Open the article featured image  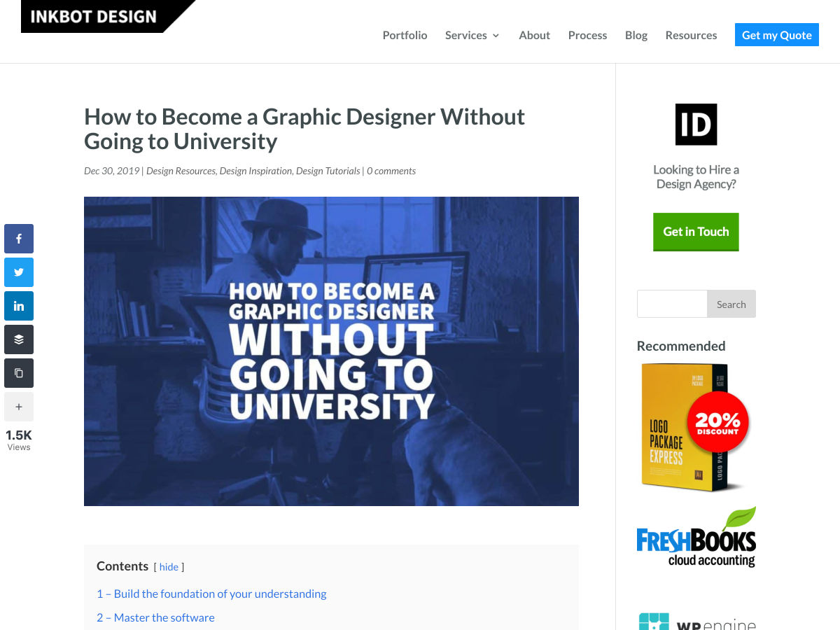coord(331,351)
